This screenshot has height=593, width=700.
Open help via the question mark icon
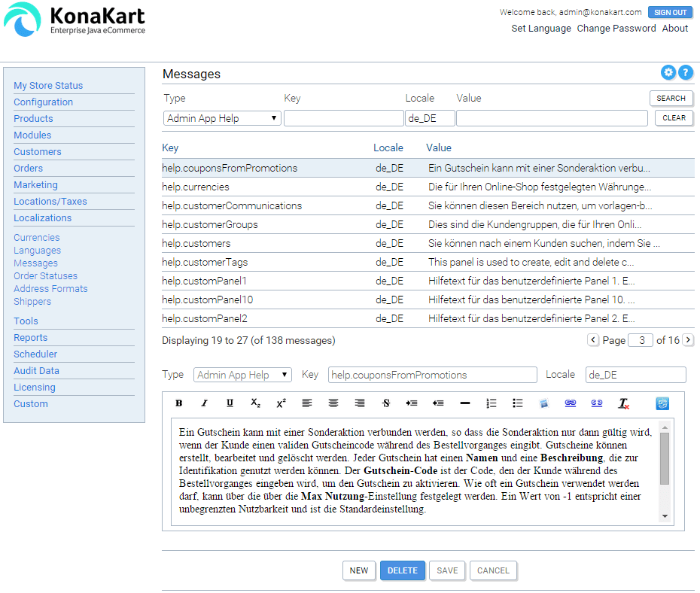pyautogui.click(x=686, y=72)
